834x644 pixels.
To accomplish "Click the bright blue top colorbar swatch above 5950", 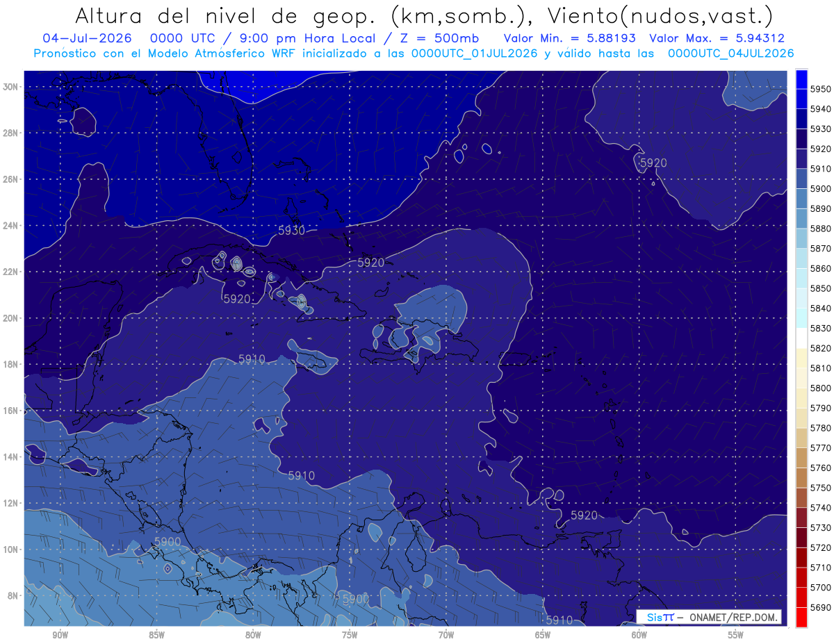I will 801,79.
